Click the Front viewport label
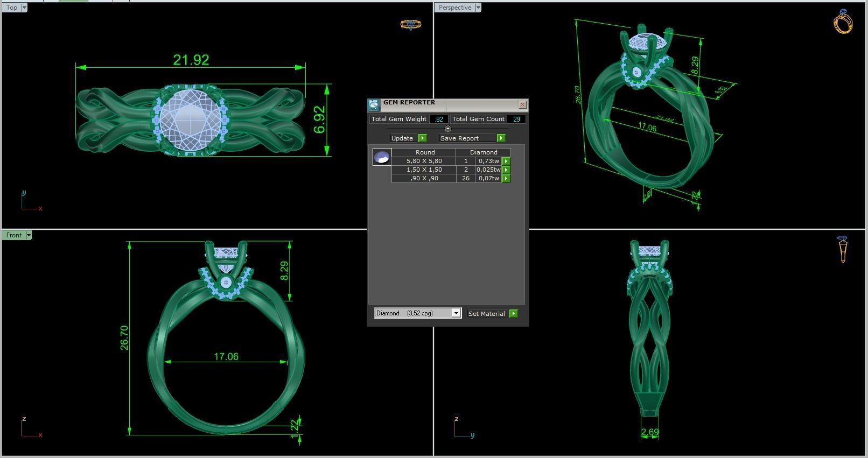 pos(14,235)
